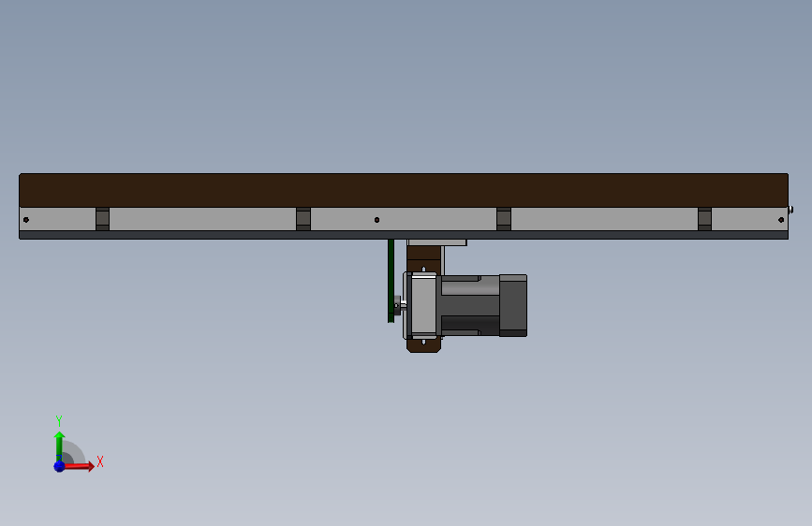This screenshot has width=812, height=526.
Task: Select the motor end cap at far right
Action: [513, 305]
